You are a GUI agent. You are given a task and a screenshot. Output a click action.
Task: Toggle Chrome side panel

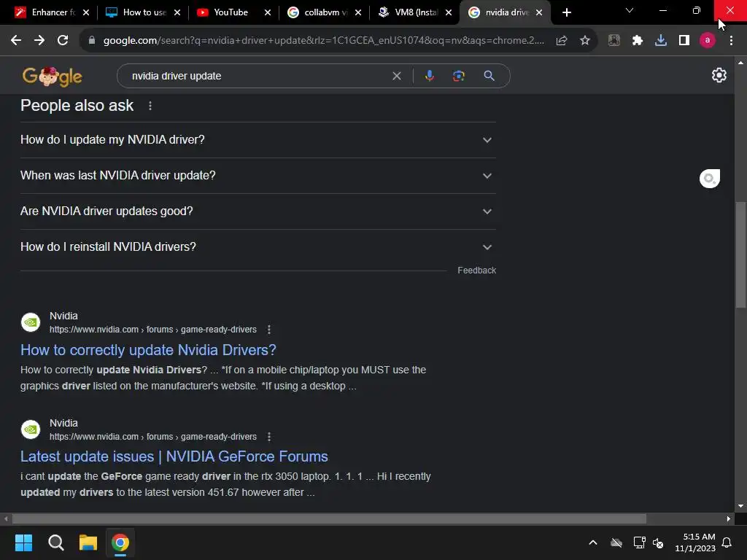tap(684, 41)
